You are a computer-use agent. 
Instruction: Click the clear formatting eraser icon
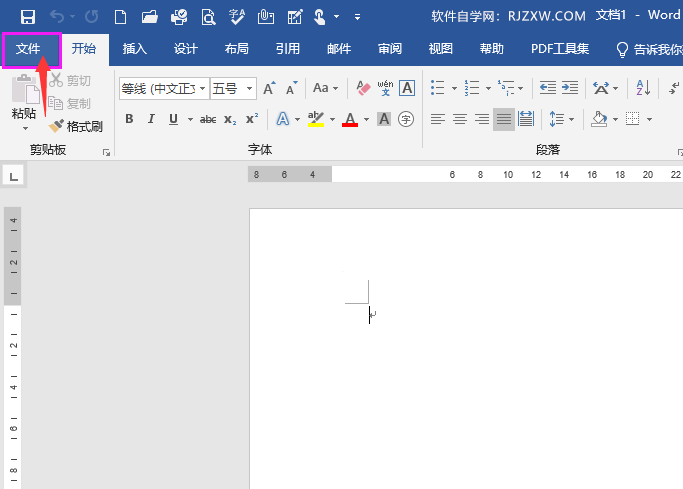coord(363,88)
